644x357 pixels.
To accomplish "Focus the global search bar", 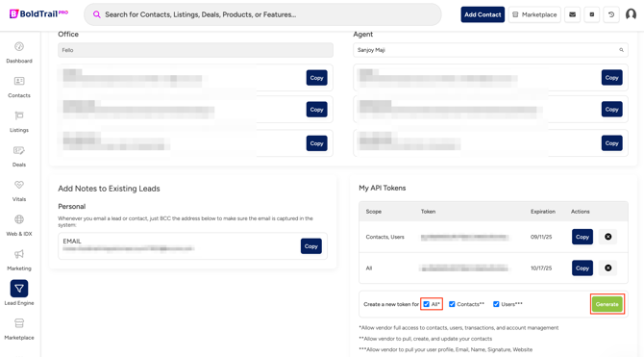I will point(262,14).
